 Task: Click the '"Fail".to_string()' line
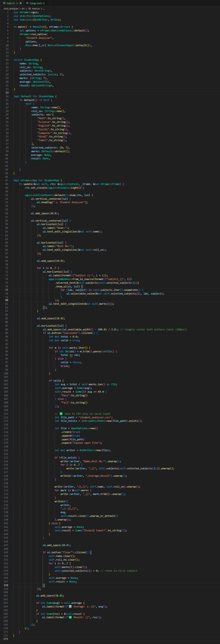[74, 403]
